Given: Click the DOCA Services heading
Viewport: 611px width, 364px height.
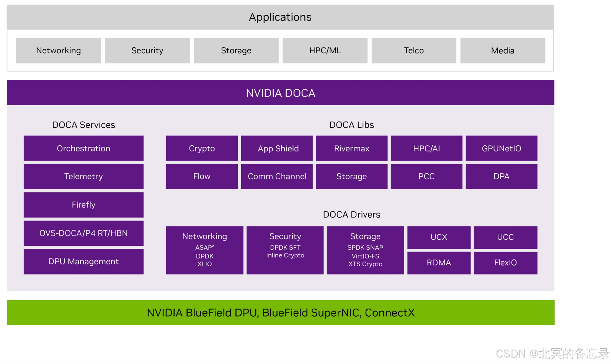Looking at the screenshot, I should tap(83, 125).
